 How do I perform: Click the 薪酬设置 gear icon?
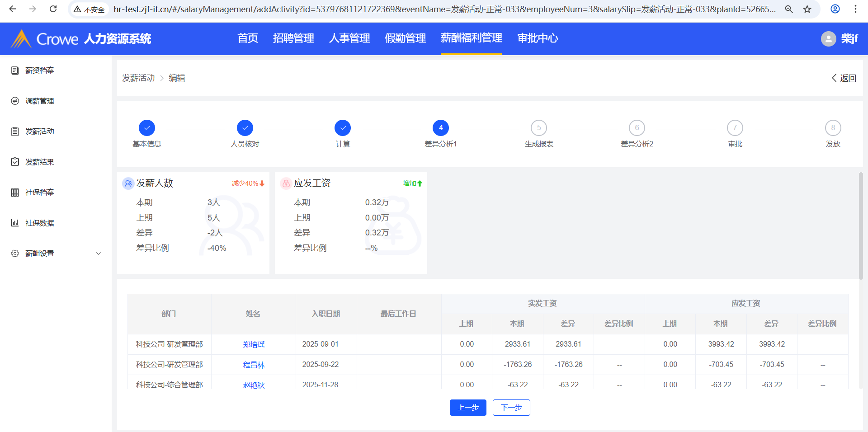[15, 254]
